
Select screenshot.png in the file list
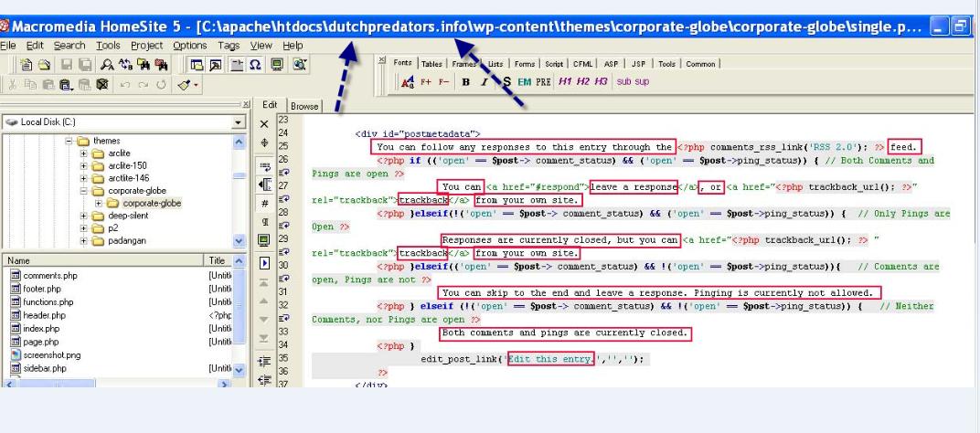pyautogui.click(x=52, y=355)
